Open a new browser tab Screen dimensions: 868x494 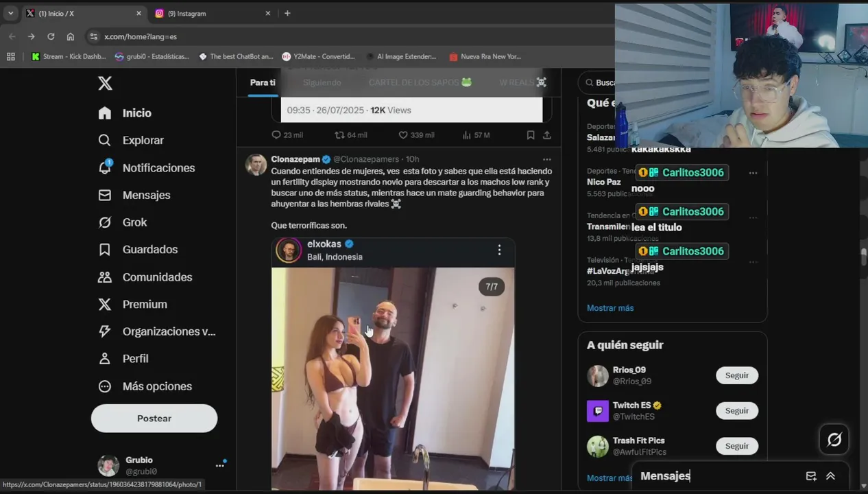click(287, 13)
